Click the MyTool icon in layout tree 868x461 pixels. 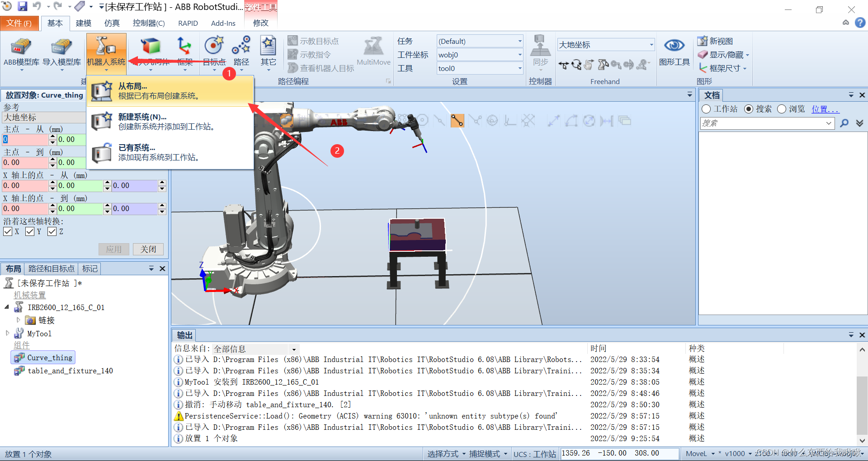point(19,334)
